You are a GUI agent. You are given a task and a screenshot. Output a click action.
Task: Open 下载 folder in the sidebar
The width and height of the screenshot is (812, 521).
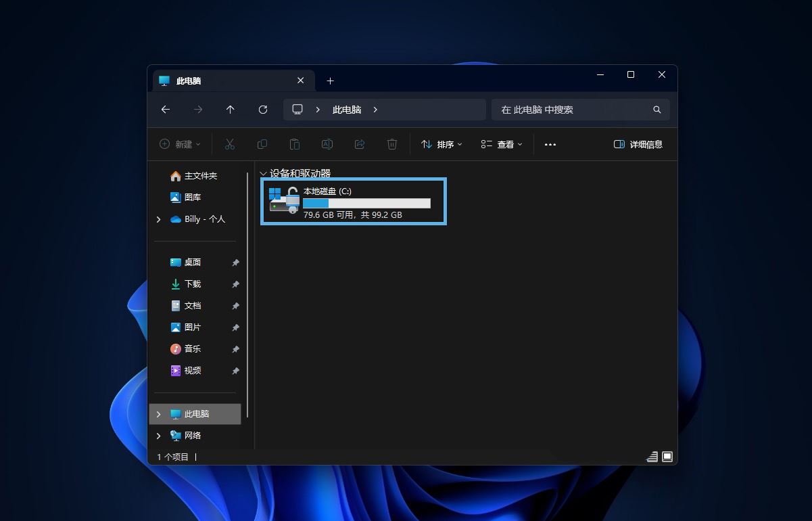point(193,284)
